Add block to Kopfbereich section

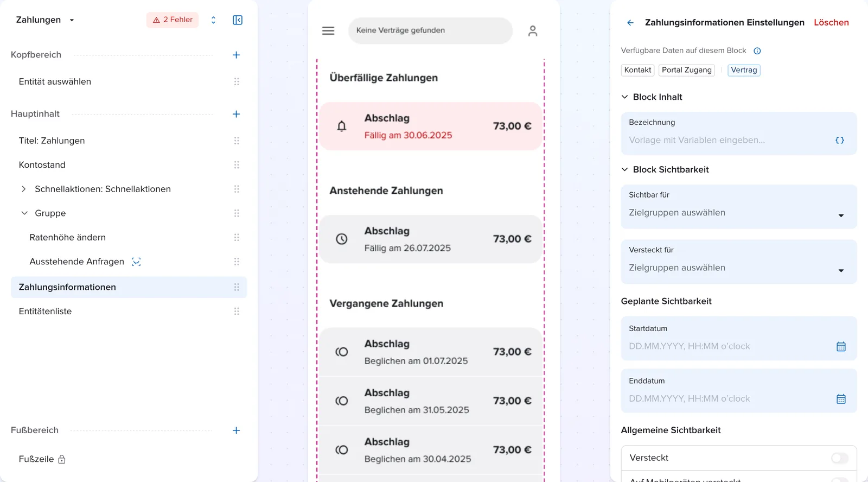pyautogui.click(x=237, y=55)
